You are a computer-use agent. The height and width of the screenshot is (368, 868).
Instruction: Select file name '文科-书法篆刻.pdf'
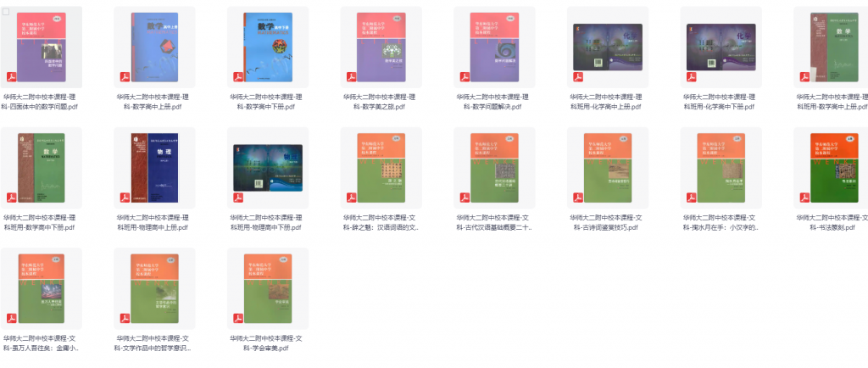(832, 222)
